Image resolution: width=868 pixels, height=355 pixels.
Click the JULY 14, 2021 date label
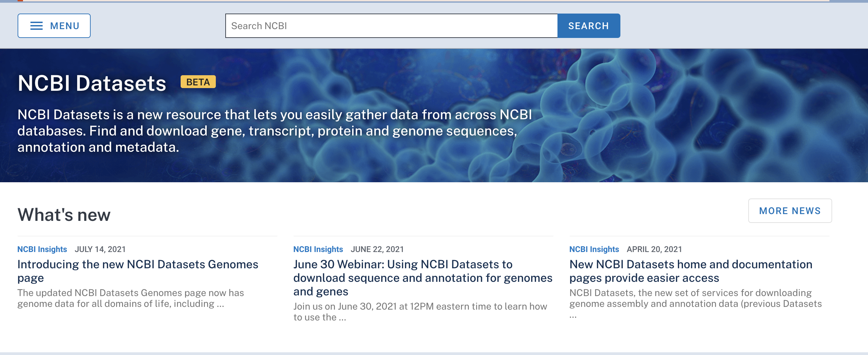click(100, 249)
